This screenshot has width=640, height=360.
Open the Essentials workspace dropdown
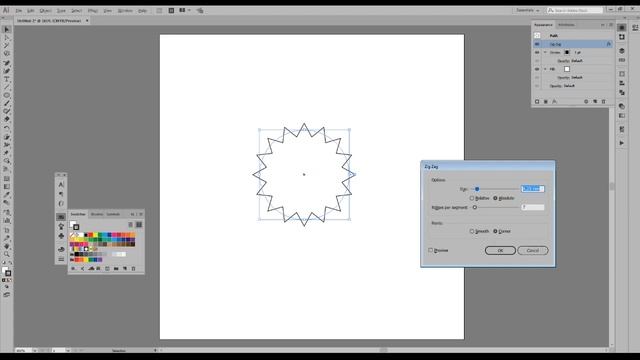(527, 10)
